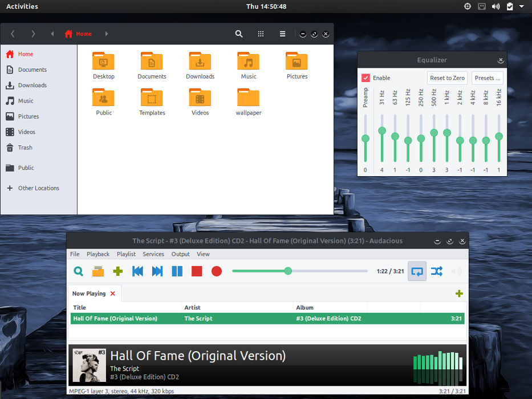Open the top bar clock calendar
This screenshot has height=399, width=532.
click(266, 6)
